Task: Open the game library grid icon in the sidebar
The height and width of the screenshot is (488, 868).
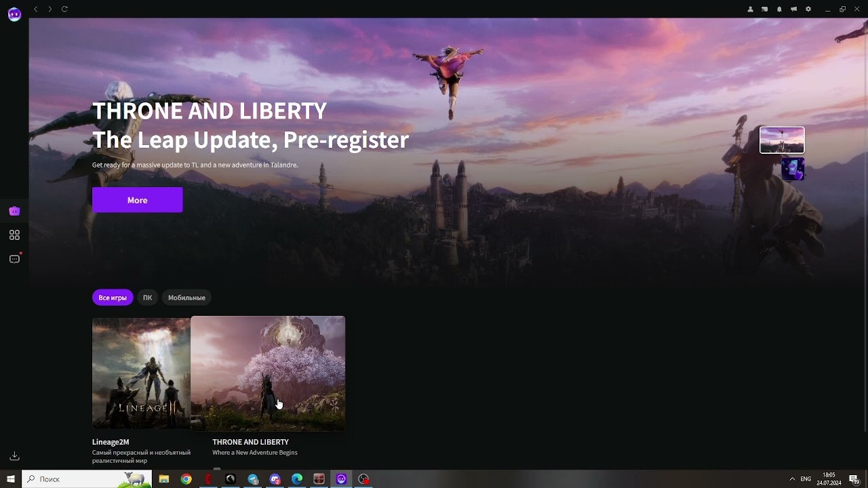Action: [14, 235]
